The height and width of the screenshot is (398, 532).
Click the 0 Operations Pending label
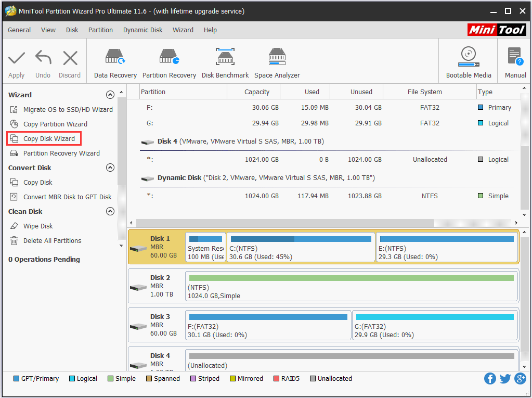point(44,260)
